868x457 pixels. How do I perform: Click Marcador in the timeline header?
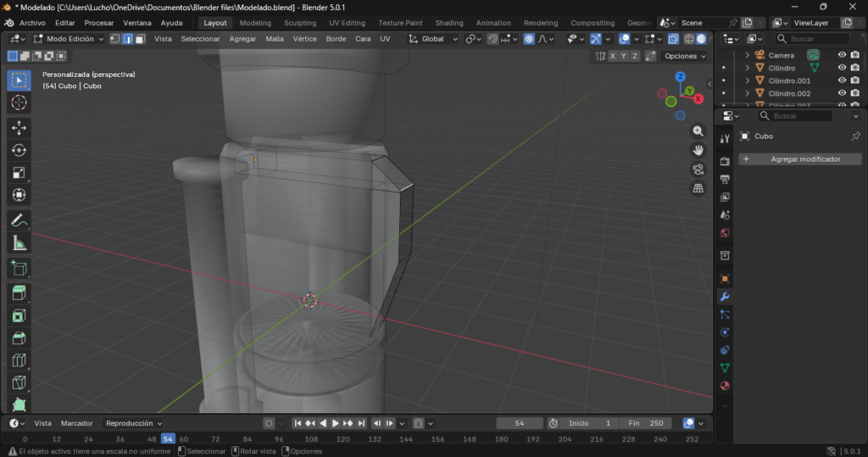click(77, 423)
